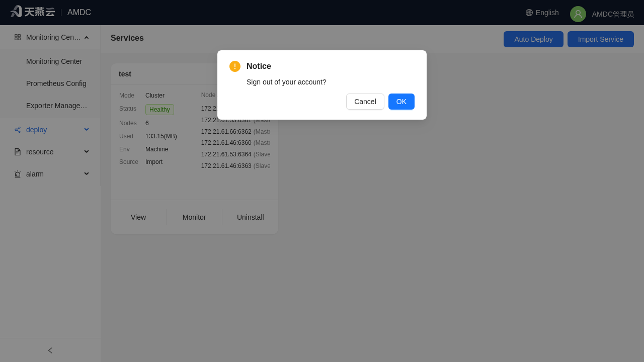Click the Cluster mode value
The image size is (644, 362).
[155, 96]
